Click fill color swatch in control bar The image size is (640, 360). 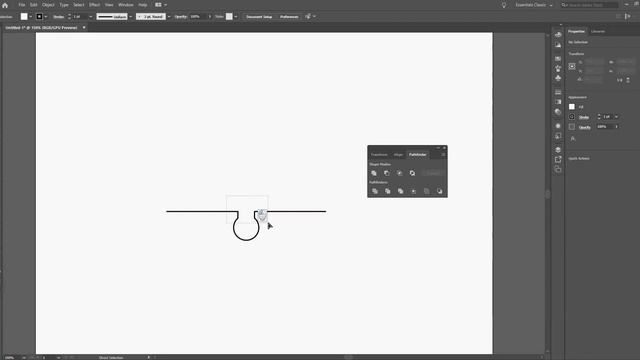24,16
